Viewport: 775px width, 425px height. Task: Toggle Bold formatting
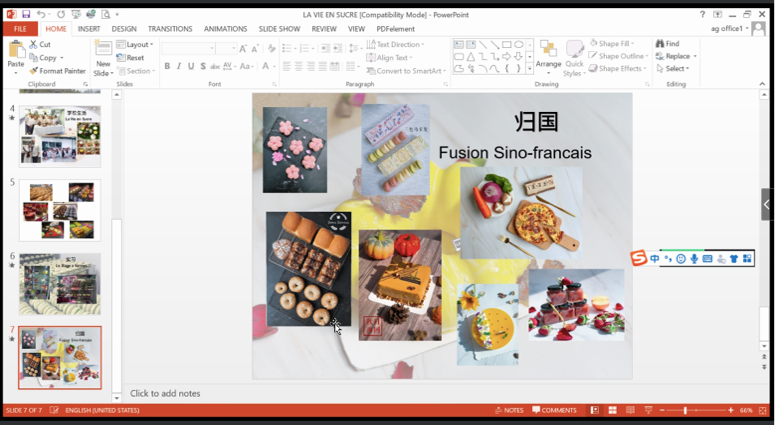[167, 67]
